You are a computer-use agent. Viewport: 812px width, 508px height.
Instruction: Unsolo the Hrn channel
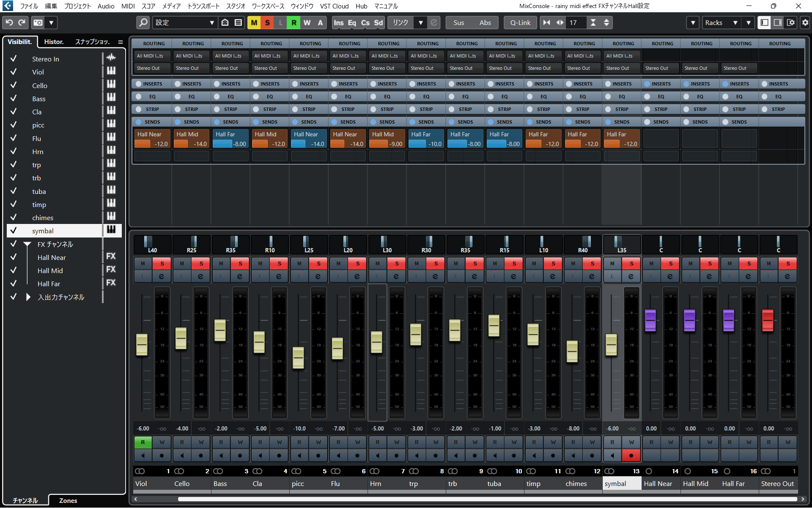pyautogui.click(x=397, y=263)
